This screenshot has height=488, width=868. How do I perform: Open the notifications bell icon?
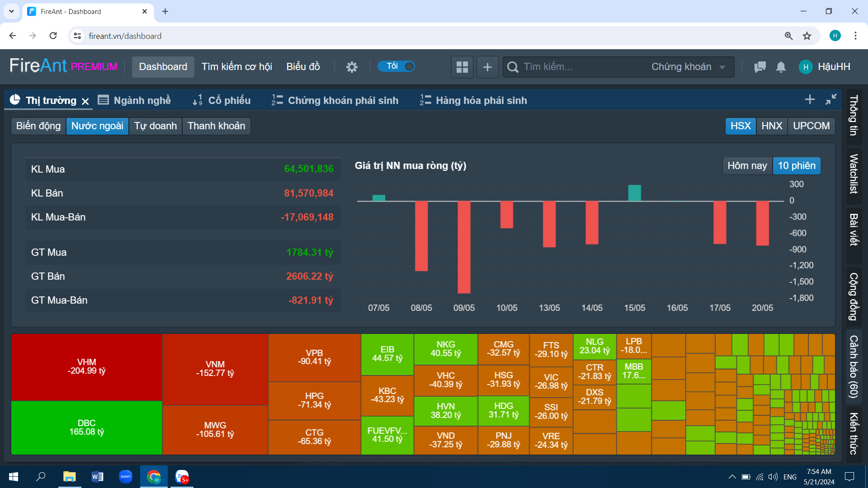pos(781,67)
